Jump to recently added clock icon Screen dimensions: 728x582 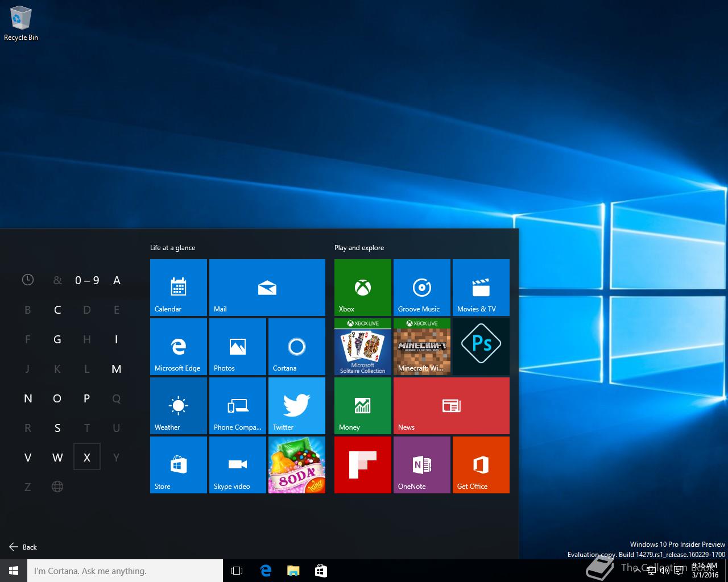pyautogui.click(x=28, y=280)
